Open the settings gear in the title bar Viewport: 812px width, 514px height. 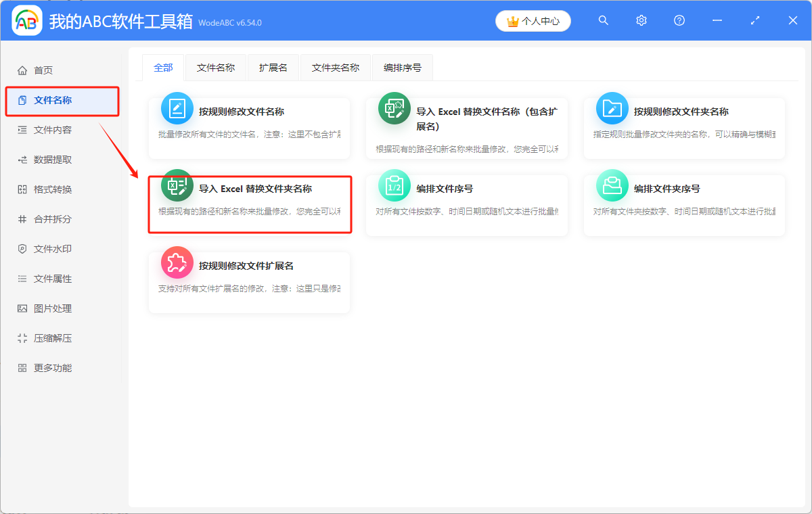click(641, 20)
